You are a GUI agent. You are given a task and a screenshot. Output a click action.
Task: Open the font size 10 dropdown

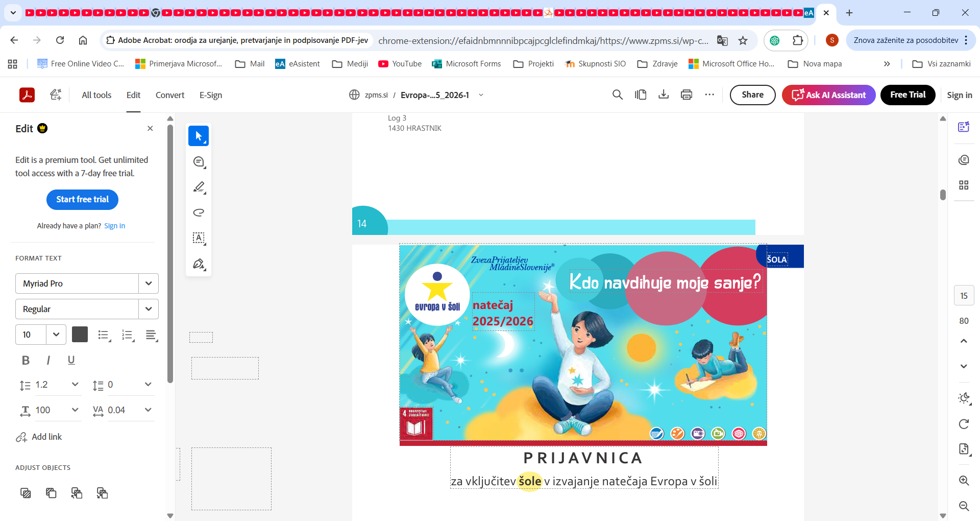click(x=56, y=335)
